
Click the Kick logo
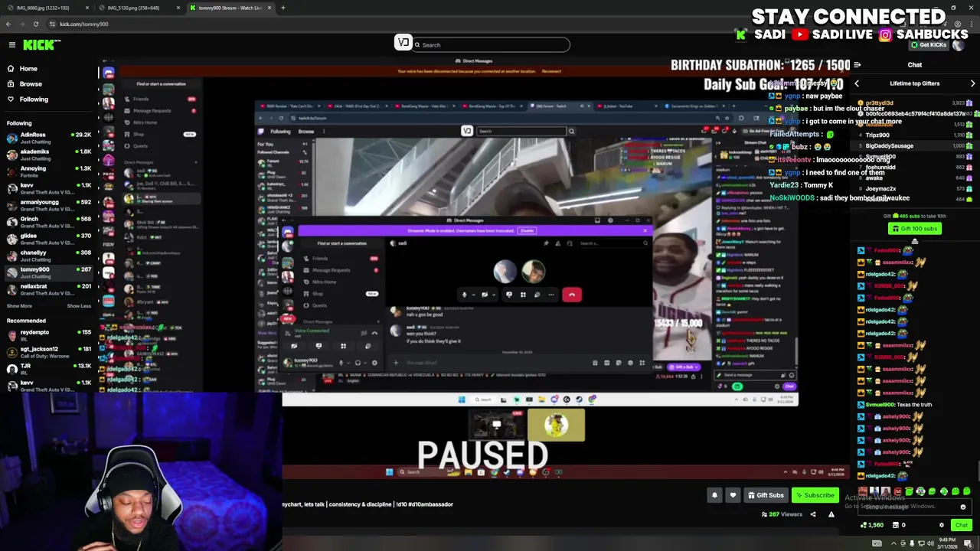38,45
